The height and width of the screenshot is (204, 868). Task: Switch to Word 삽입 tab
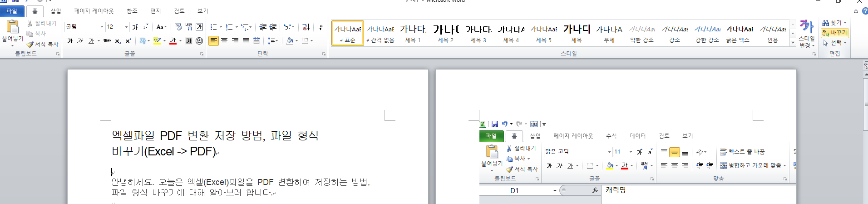[x=55, y=11]
